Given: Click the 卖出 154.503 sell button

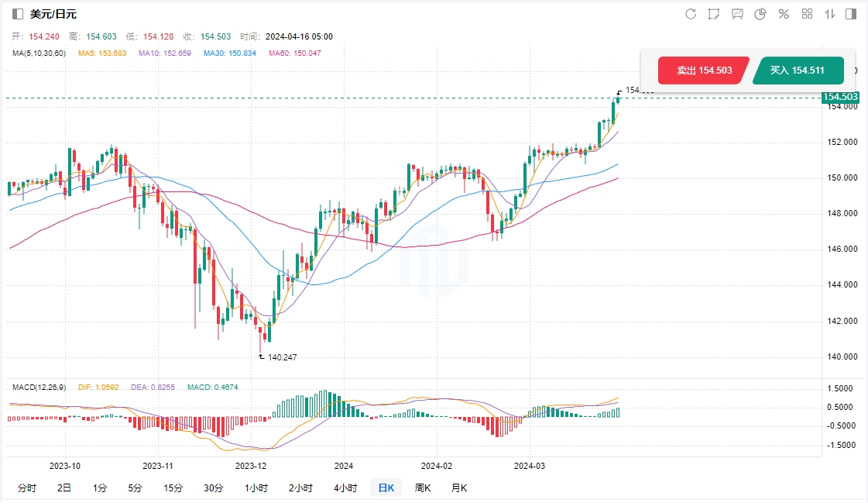Looking at the screenshot, I should point(704,71).
